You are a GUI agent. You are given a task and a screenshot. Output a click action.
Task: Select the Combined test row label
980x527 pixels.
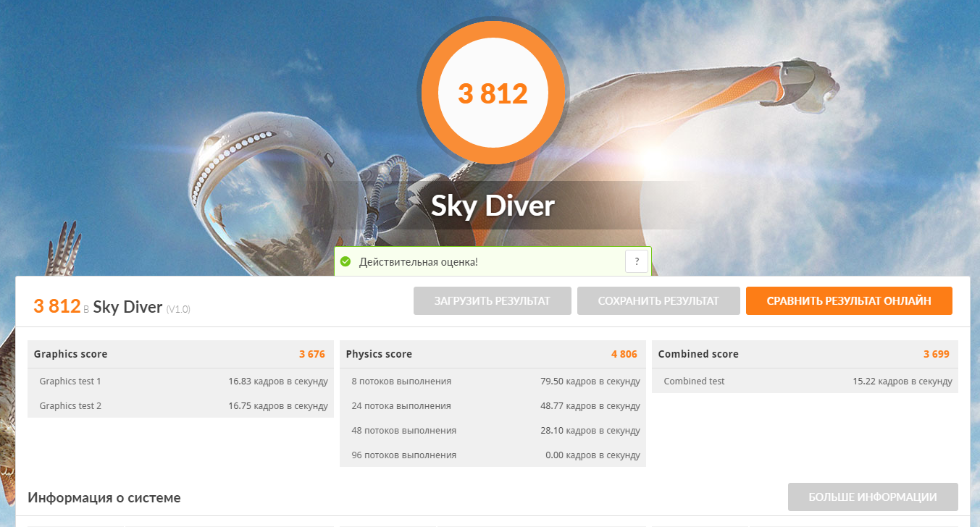(x=694, y=381)
